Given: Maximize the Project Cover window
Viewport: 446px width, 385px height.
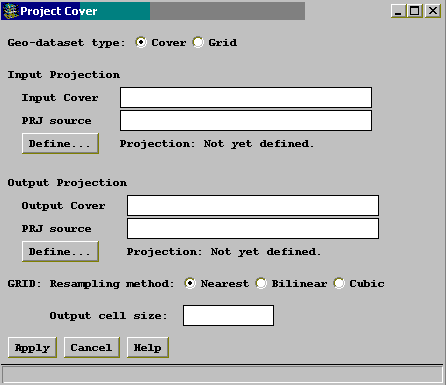Looking at the screenshot, I should click(x=415, y=11).
